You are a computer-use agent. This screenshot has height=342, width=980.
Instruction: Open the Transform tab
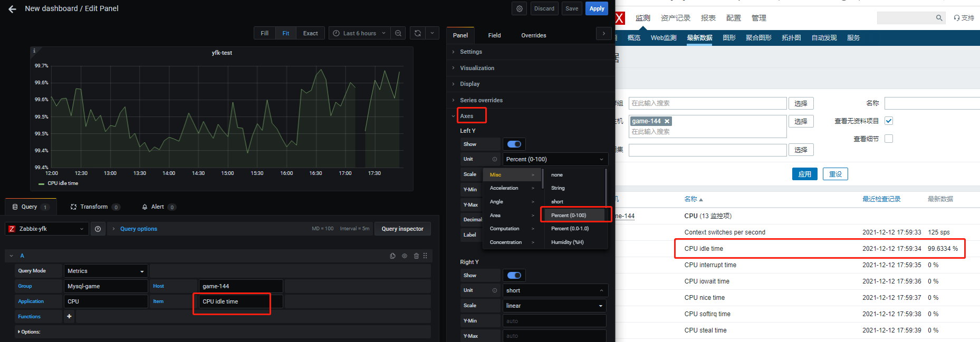(x=95, y=207)
